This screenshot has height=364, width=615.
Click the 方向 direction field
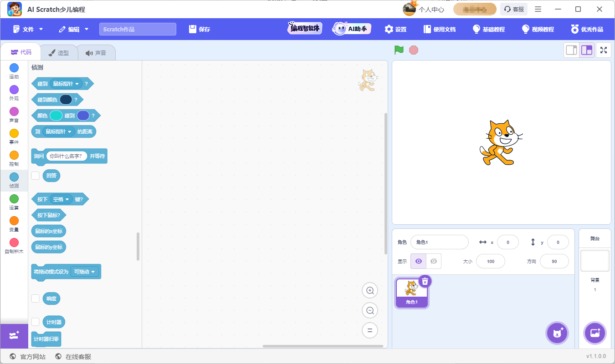pos(554,261)
